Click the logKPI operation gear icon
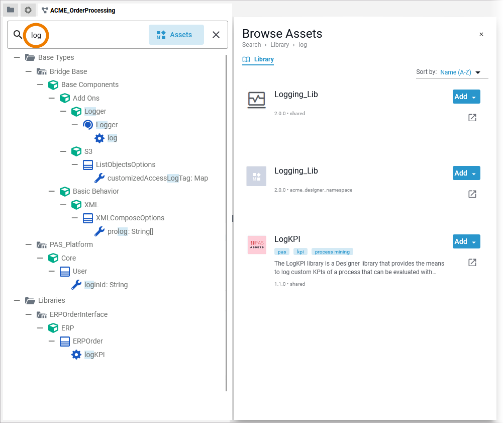This screenshot has height=423, width=504. pyautogui.click(x=76, y=355)
